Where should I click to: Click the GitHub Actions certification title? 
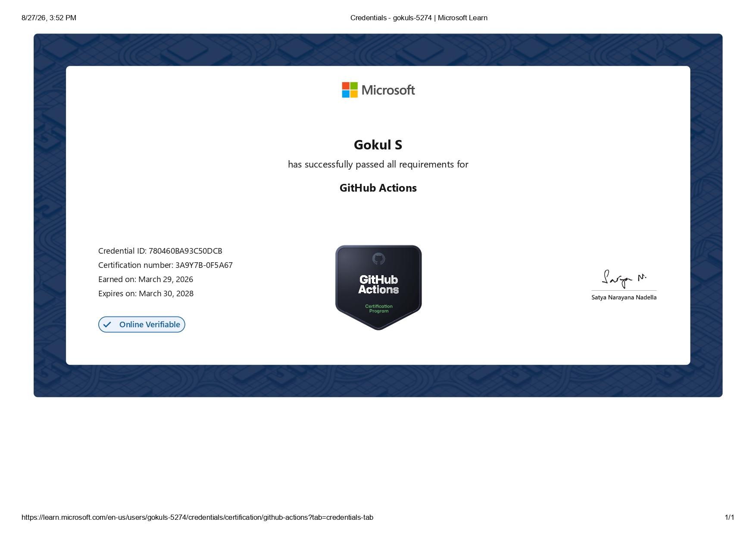click(x=378, y=188)
